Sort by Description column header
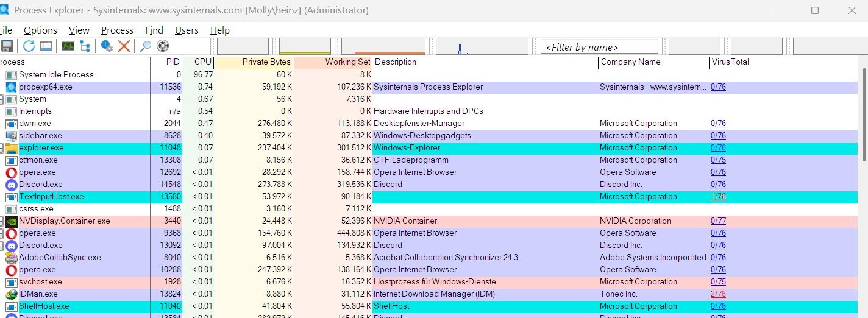 coord(485,62)
